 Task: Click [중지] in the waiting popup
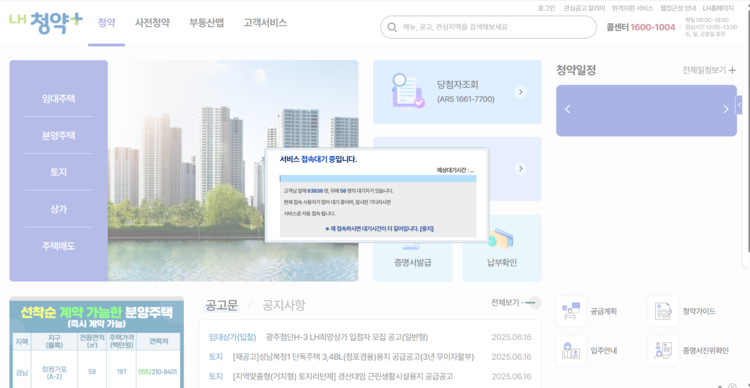tap(427, 229)
